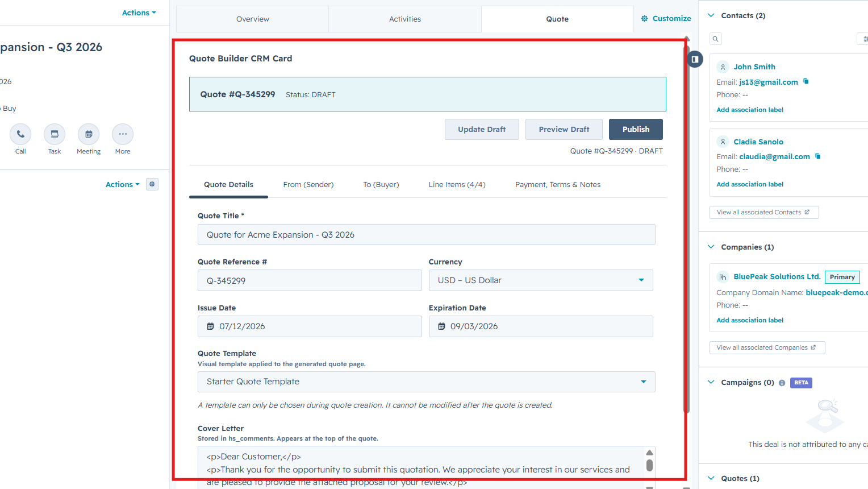Open the Currency dropdown

541,280
